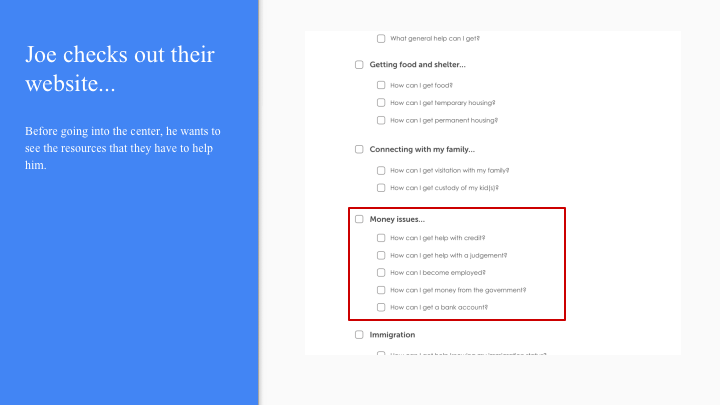Screen dimensions: 720x405
Task: Check 'How can I get help with credit?'
Action: pyautogui.click(x=381, y=238)
